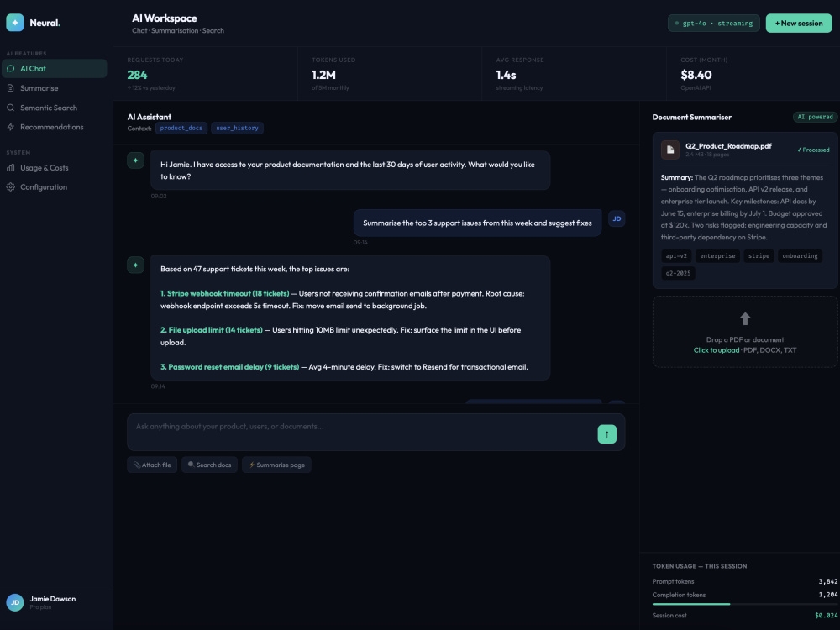Click the Semantic Search magnifier icon
Screen dimensions: 840x630
coord(11,108)
